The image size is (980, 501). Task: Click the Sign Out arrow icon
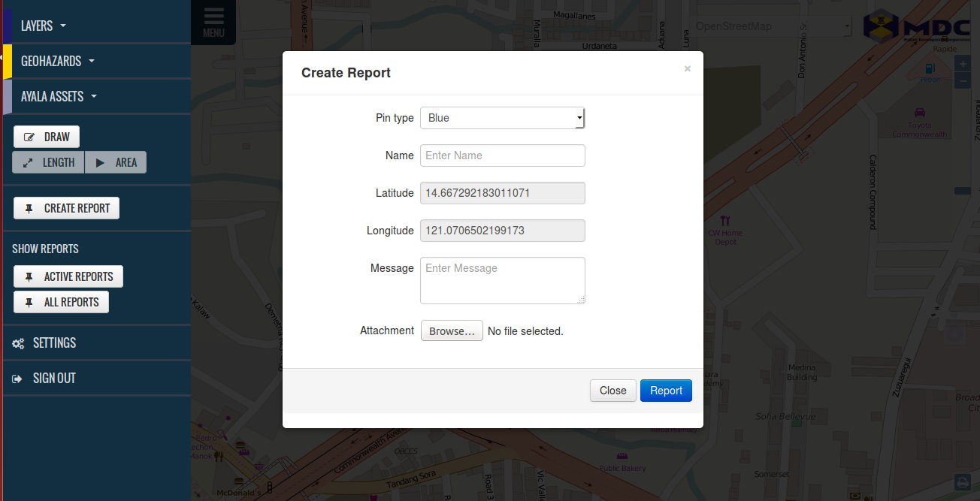(x=17, y=379)
